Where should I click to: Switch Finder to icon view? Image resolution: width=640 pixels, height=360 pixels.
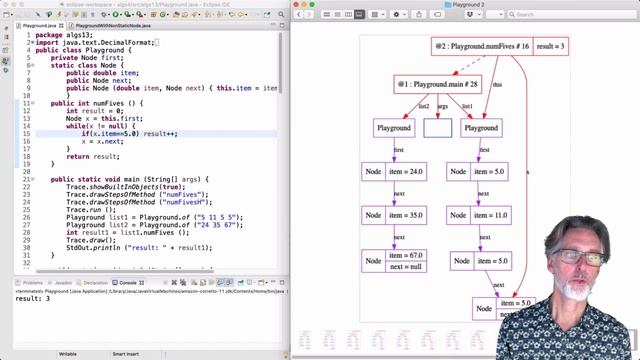(x=327, y=14)
